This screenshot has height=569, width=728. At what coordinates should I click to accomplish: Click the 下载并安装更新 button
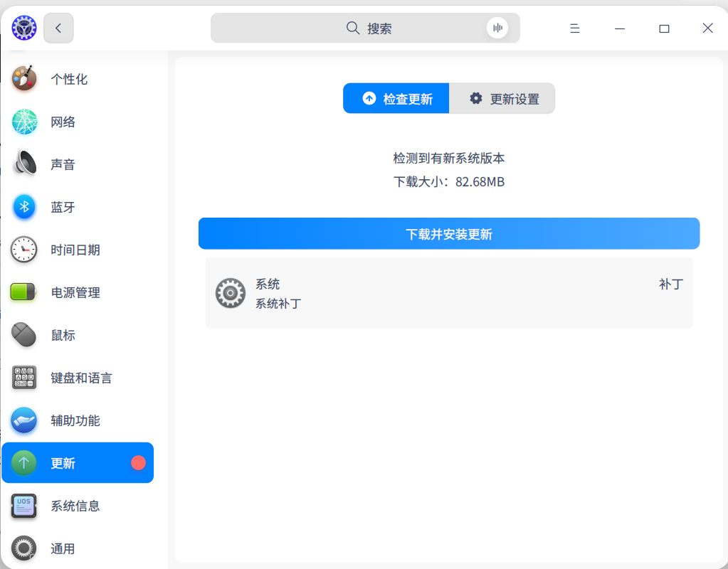point(449,234)
